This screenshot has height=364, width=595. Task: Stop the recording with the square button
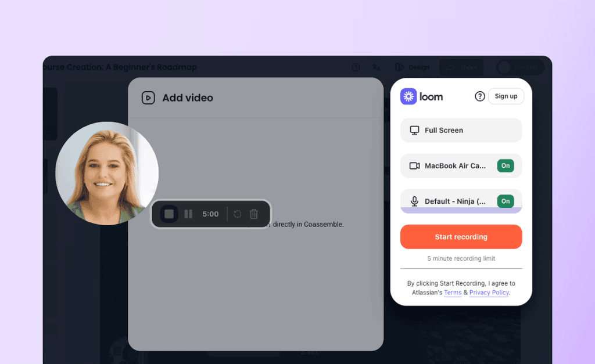coord(169,214)
